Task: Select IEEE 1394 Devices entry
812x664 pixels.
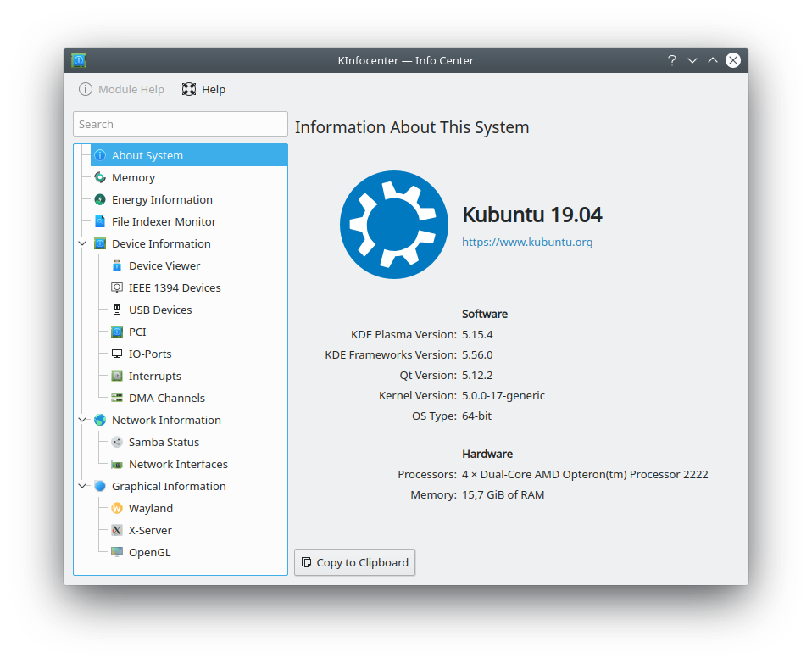Action: [197, 288]
